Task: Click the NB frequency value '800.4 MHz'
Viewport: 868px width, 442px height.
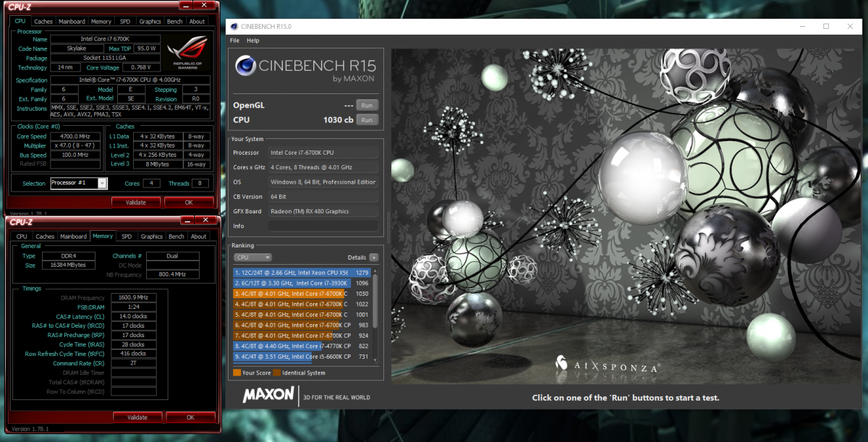Action: (x=172, y=275)
